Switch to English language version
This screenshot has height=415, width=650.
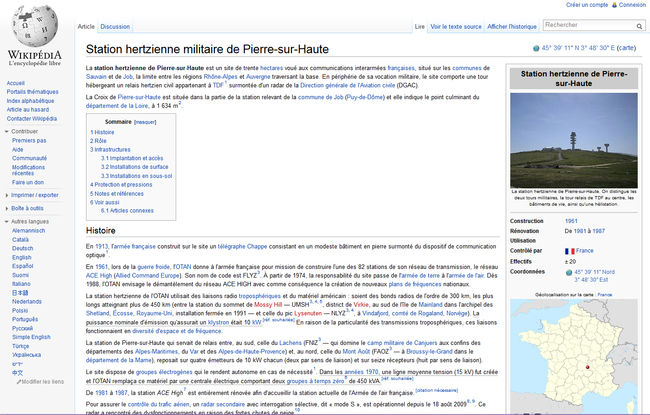click(22, 257)
